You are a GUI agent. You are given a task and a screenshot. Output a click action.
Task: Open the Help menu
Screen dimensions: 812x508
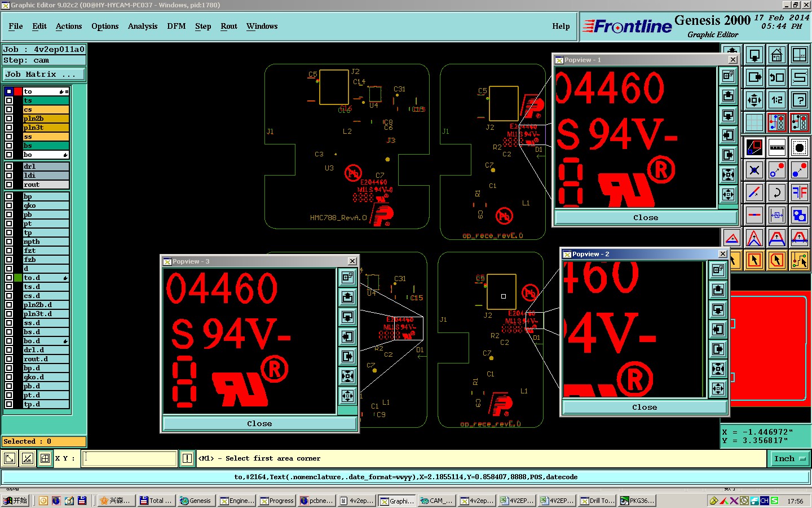(561, 26)
